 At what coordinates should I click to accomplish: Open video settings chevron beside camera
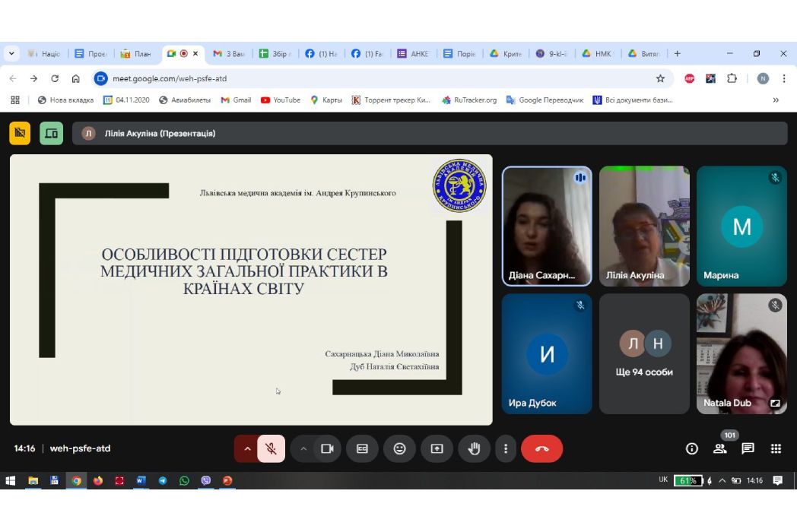(x=303, y=448)
